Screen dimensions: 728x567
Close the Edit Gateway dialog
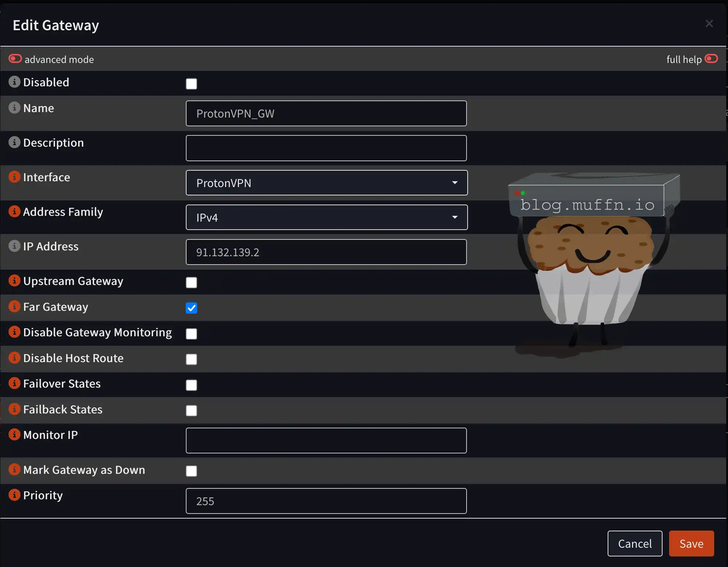pos(709,24)
